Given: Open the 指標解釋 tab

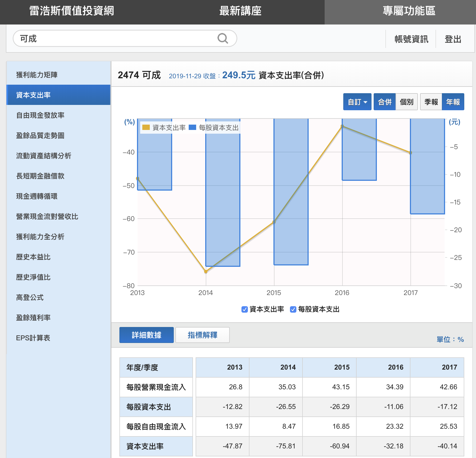Looking at the screenshot, I should coord(202,335).
